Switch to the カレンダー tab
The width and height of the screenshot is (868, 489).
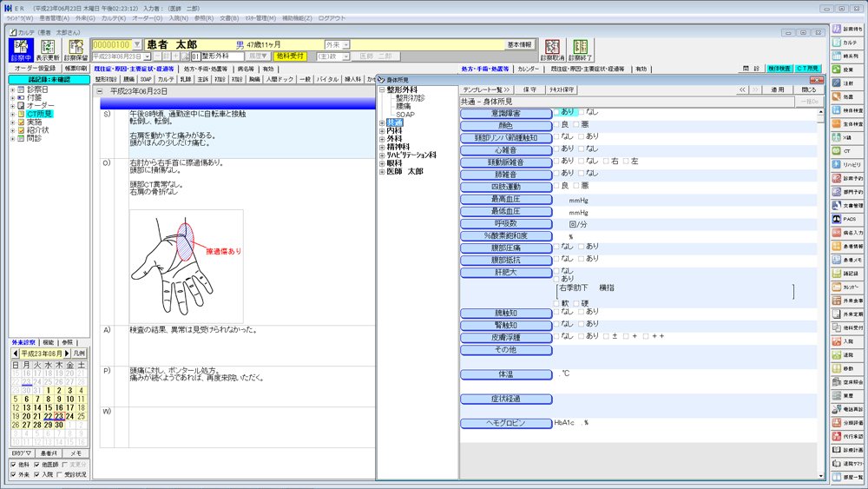point(528,69)
